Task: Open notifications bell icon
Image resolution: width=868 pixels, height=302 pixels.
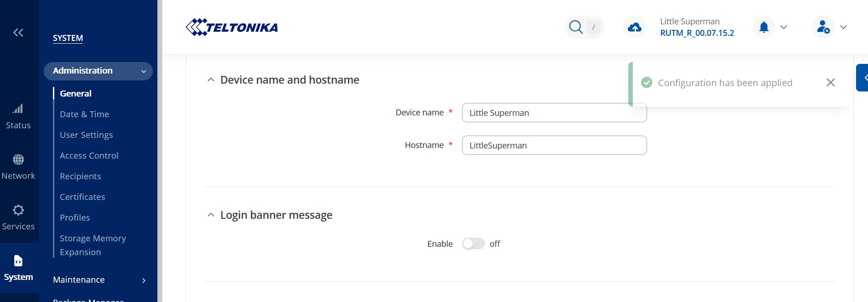Action: (764, 28)
